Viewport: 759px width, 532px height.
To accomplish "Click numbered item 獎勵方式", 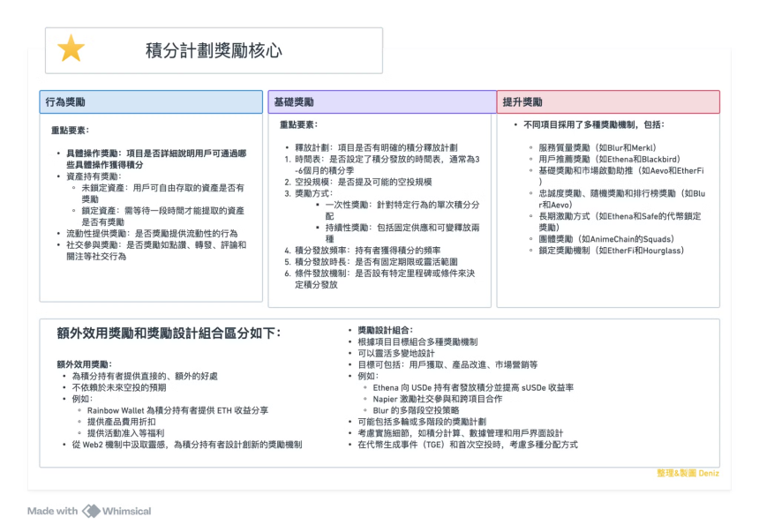I will (313, 193).
